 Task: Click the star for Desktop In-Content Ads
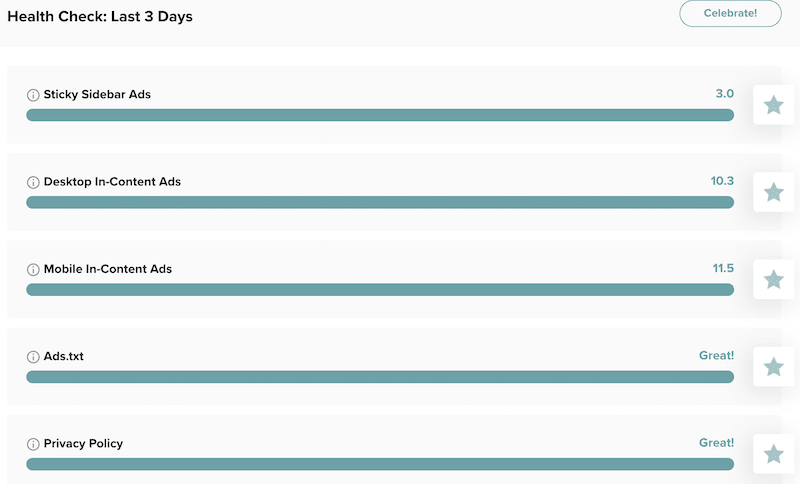click(773, 192)
